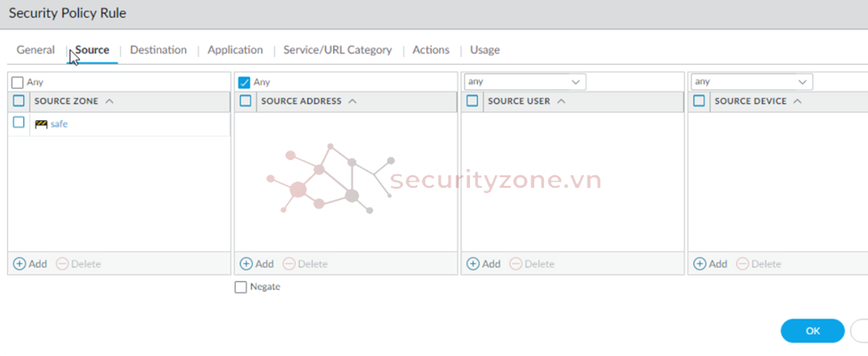Click the plus icon under Source Address
This screenshot has width=868, height=356.
click(x=247, y=263)
